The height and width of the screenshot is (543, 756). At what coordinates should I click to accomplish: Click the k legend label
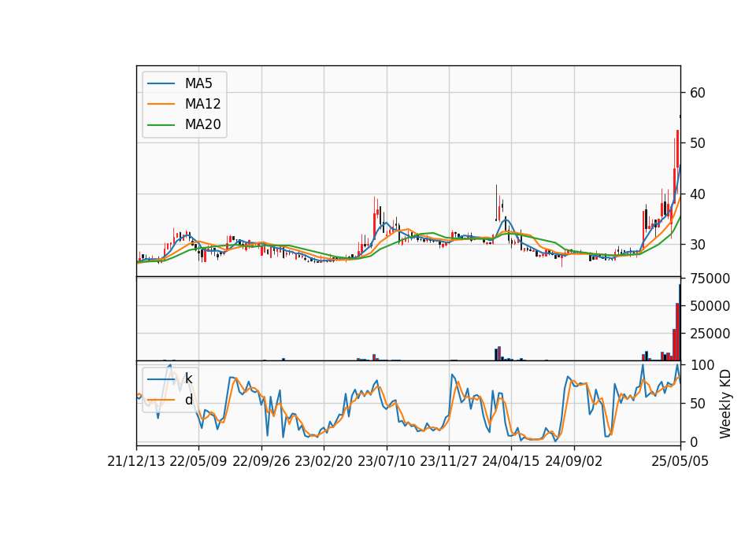click(188, 379)
